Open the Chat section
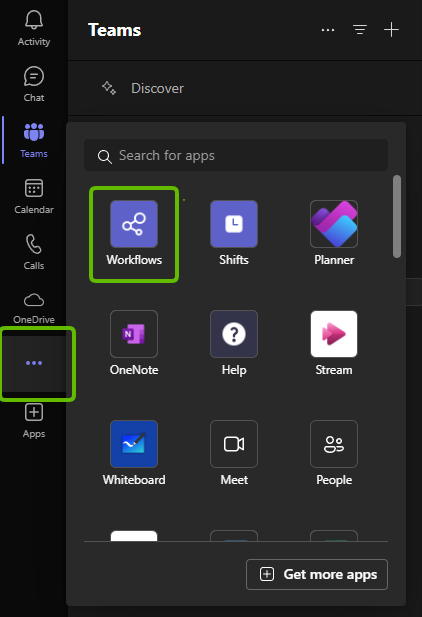This screenshot has width=422, height=617. point(34,84)
